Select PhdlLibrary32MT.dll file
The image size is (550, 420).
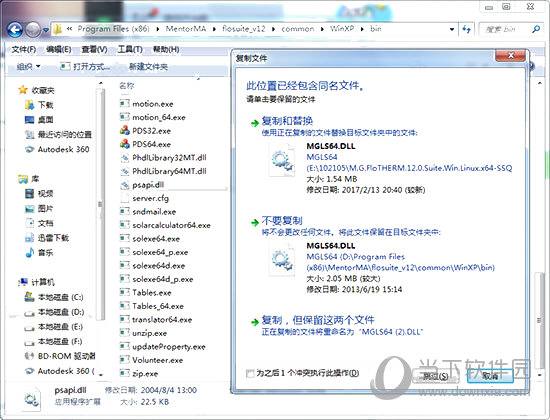(x=163, y=158)
